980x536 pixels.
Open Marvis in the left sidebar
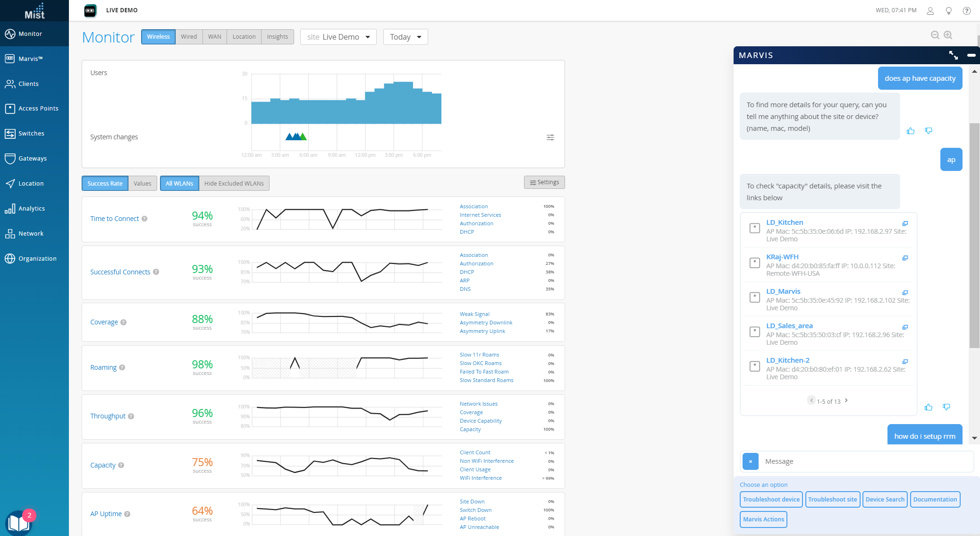[30, 59]
